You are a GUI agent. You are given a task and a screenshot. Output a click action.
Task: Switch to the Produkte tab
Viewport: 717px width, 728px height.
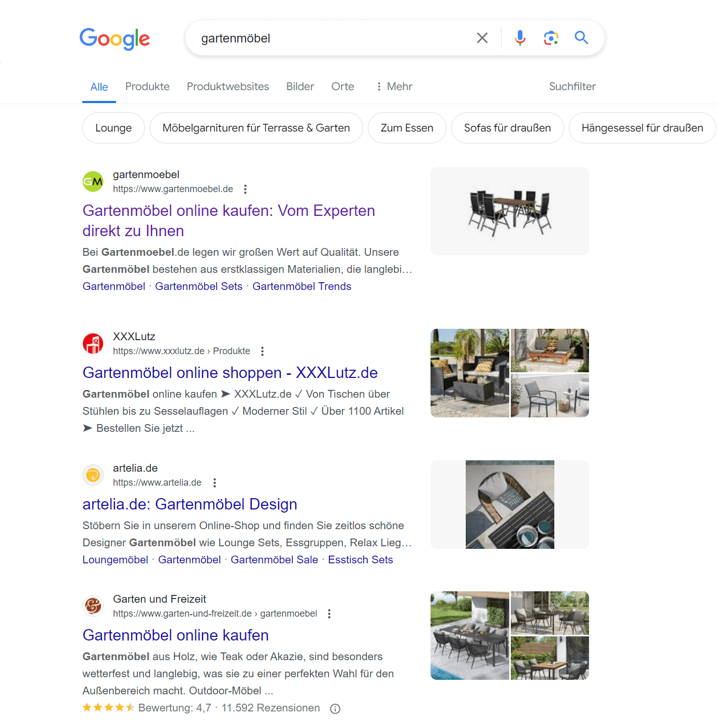(x=147, y=86)
